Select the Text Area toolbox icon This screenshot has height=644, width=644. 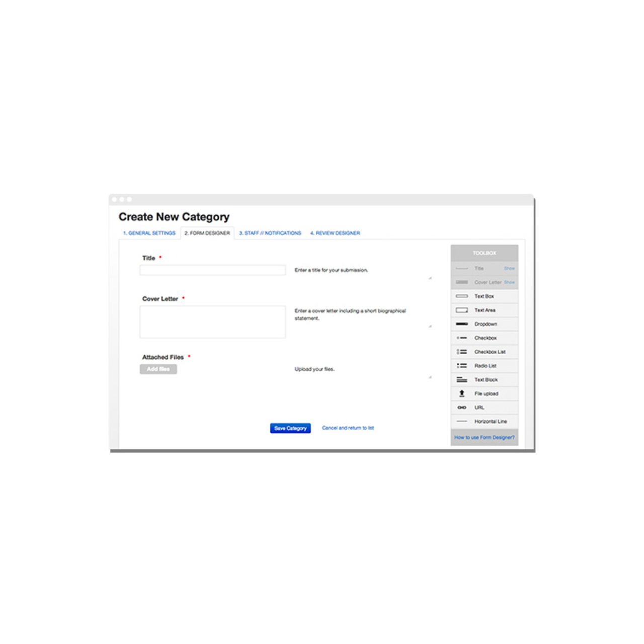point(461,310)
